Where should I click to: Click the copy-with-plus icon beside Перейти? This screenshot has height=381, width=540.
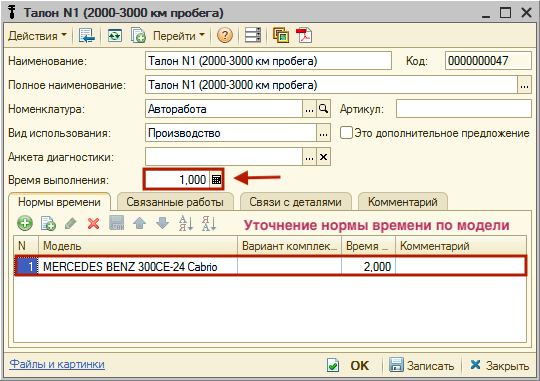click(138, 35)
